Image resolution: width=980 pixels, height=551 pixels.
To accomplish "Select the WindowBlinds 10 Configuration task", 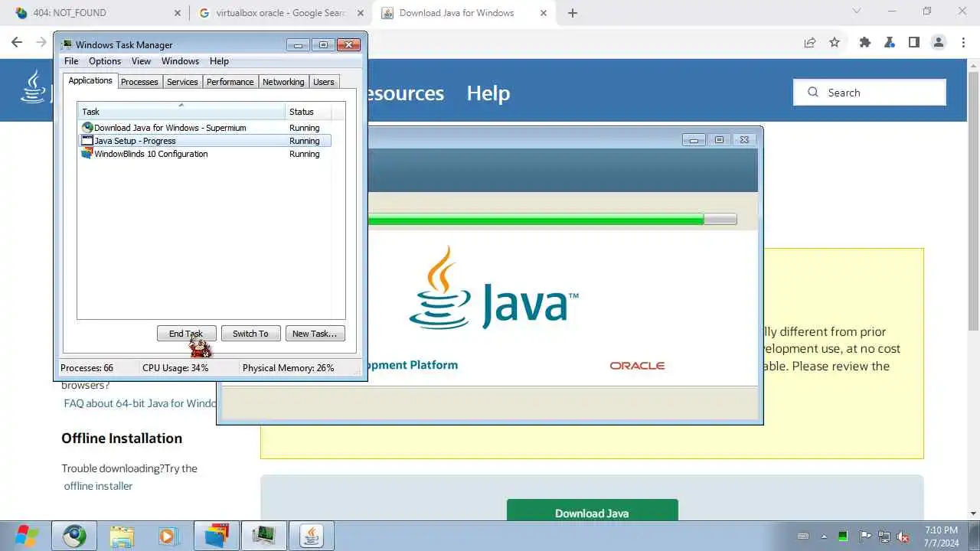I will pos(205,154).
